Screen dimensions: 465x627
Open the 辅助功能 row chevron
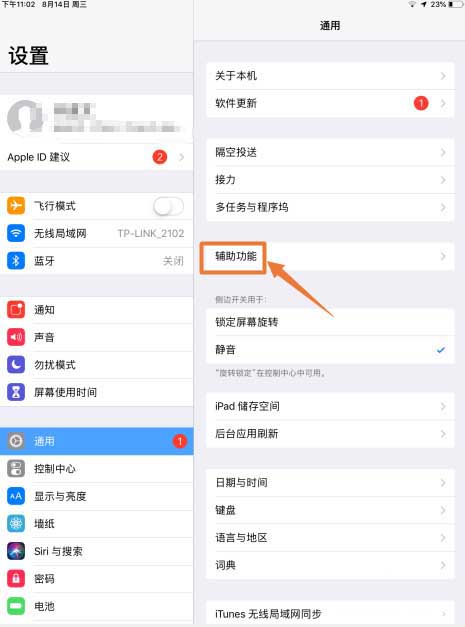click(443, 256)
